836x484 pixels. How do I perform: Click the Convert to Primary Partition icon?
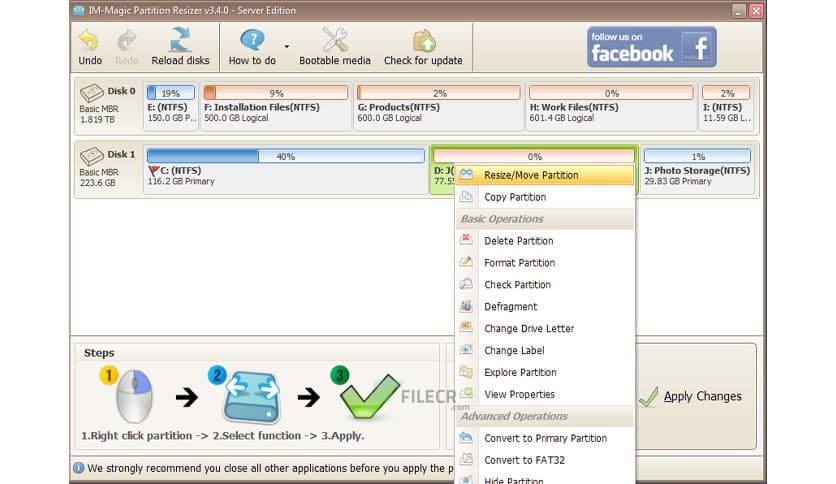(466, 437)
